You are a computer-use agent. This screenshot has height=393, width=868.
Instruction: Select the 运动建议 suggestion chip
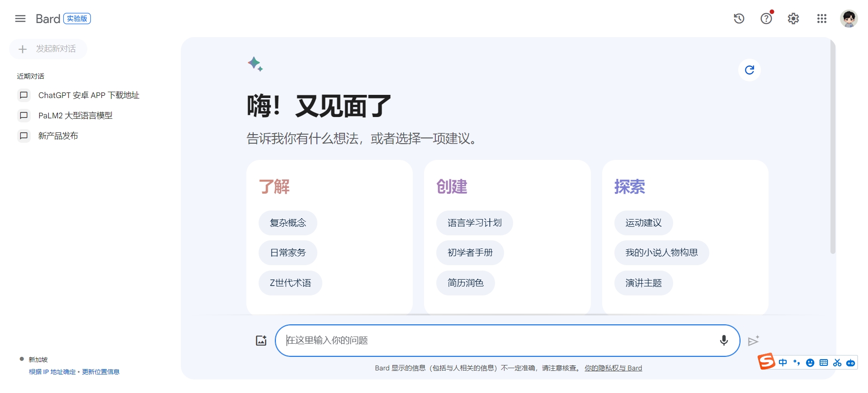[x=644, y=223]
